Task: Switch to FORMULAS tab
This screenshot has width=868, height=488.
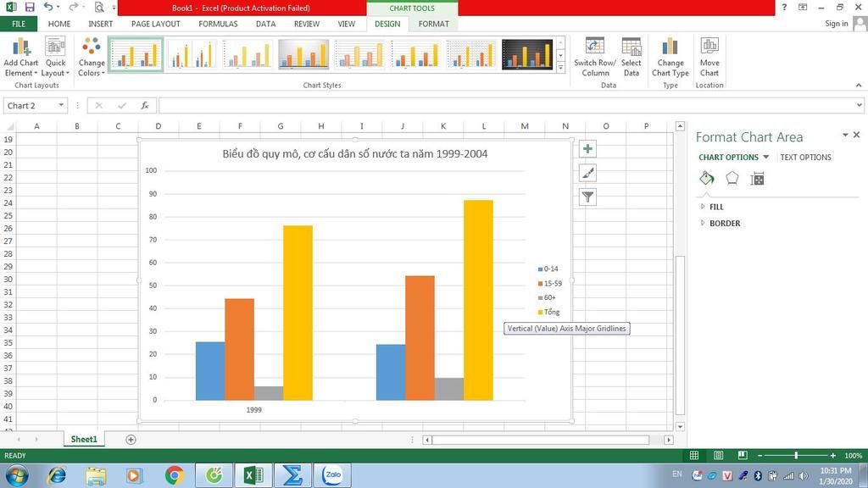Action: pos(218,24)
